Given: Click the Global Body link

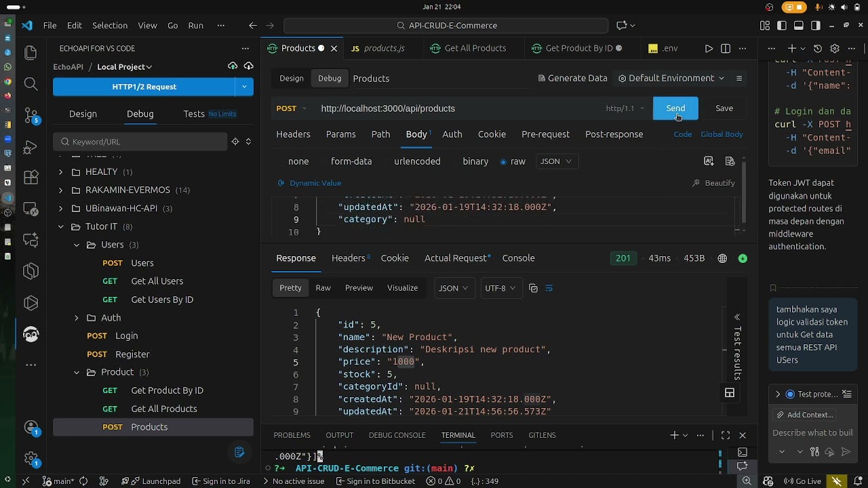Looking at the screenshot, I should [722, 134].
